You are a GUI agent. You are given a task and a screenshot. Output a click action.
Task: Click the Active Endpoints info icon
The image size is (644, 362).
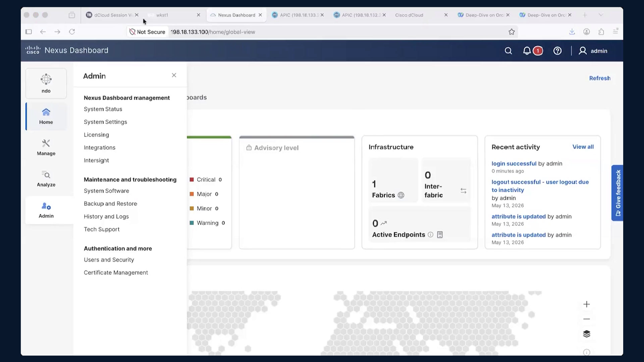click(430, 235)
